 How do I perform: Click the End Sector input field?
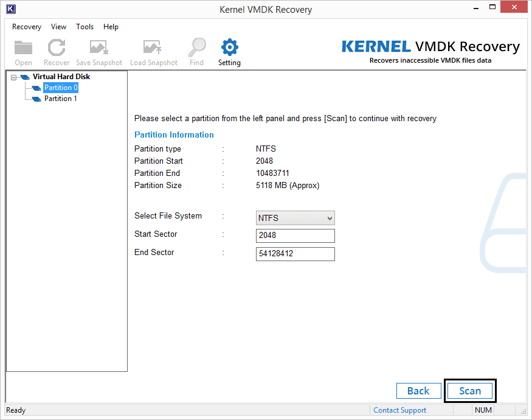pos(295,254)
